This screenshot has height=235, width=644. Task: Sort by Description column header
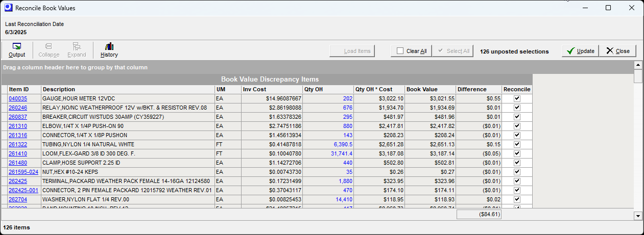point(128,89)
